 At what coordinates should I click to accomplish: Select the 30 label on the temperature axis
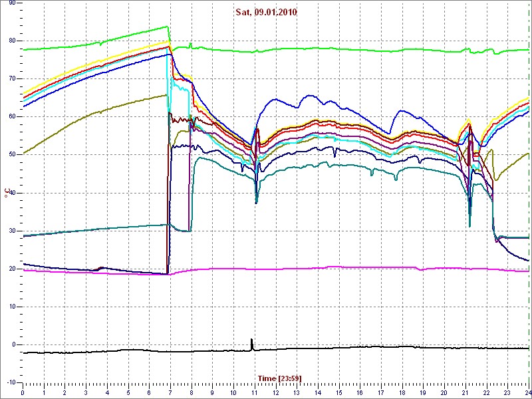click(x=12, y=231)
